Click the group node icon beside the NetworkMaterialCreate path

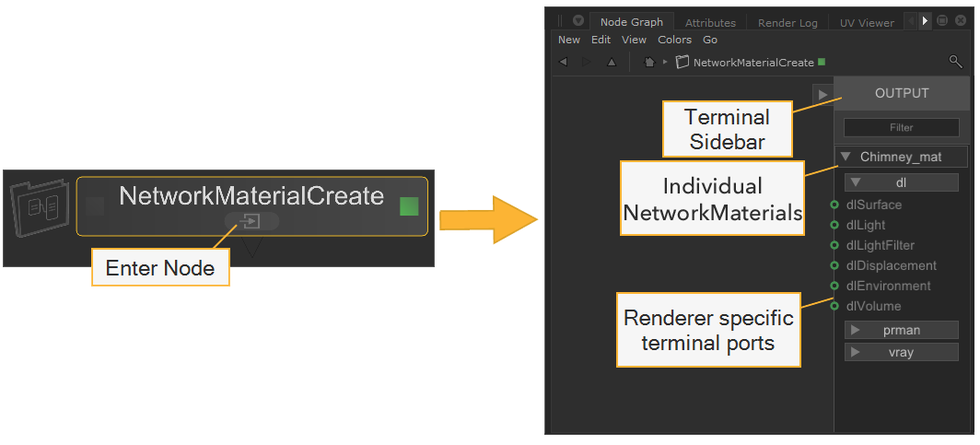tap(682, 62)
